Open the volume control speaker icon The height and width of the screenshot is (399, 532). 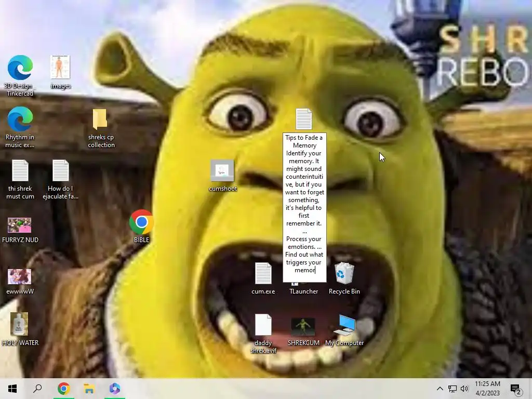click(x=464, y=389)
